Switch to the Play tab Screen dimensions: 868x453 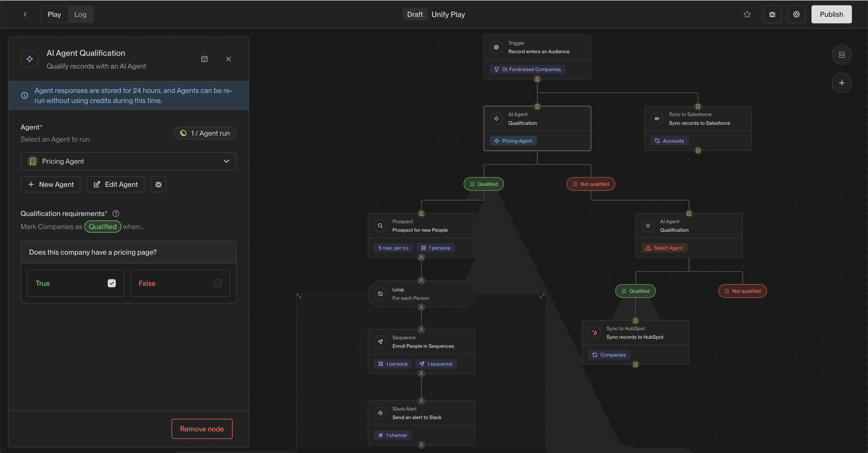54,14
